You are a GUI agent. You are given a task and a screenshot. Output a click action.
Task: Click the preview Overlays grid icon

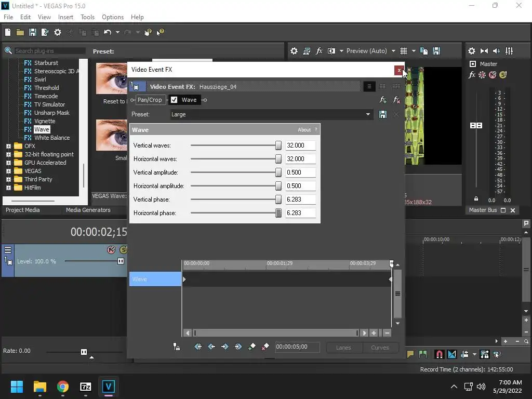(x=403, y=51)
